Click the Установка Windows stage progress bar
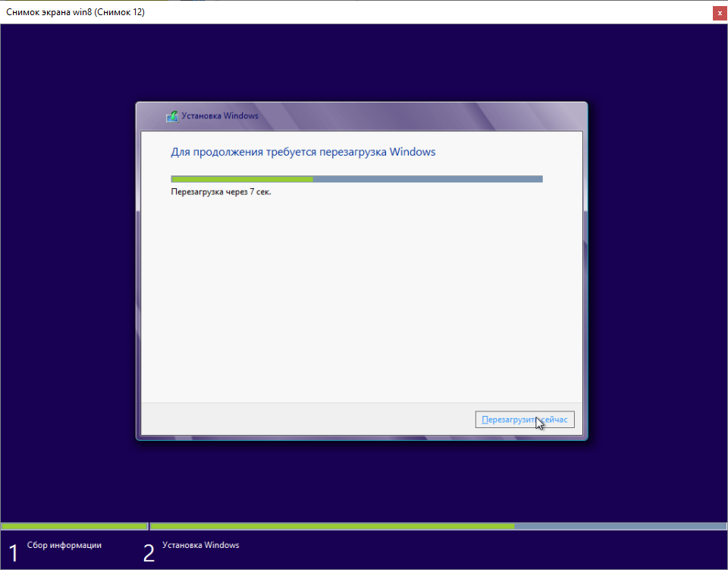This screenshot has width=728, height=570. pos(438,526)
